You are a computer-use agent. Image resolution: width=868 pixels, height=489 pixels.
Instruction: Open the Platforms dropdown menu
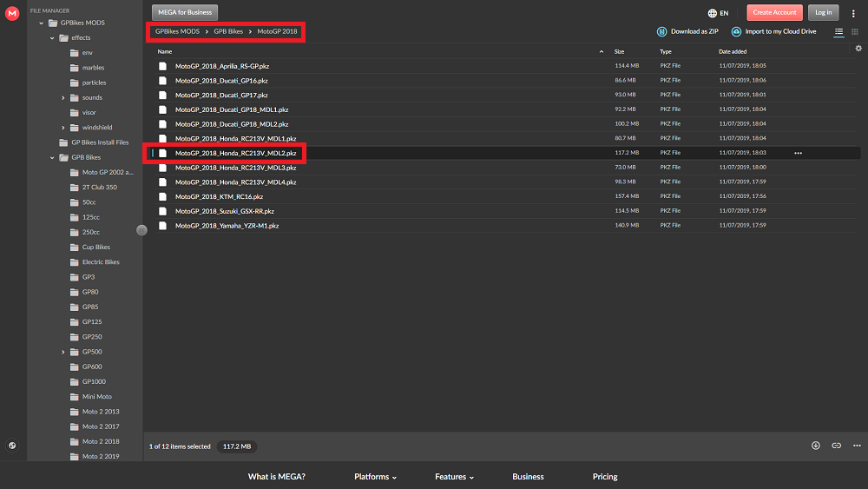pos(375,476)
